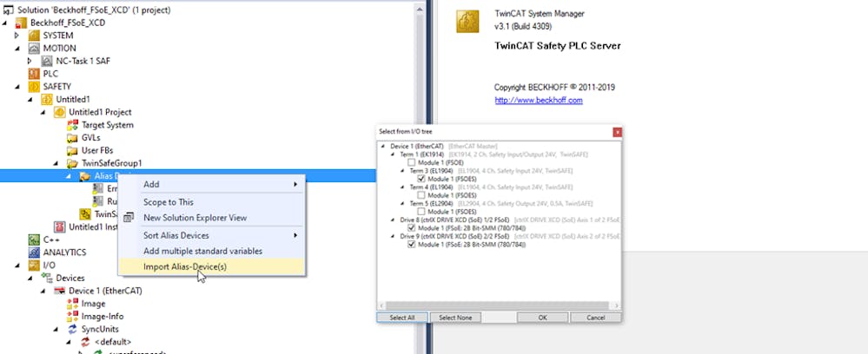Click Cancel in Select from I/O tree

click(x=596, y=318)
